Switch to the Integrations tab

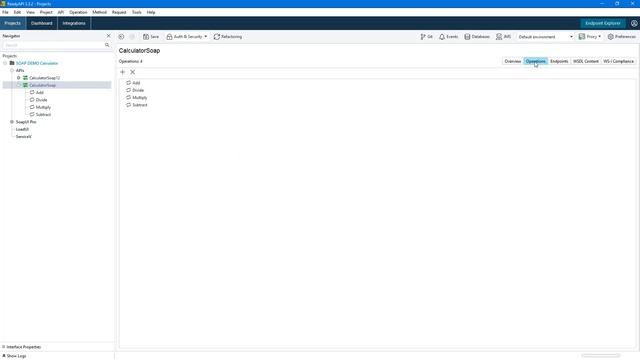tap(74, 23)
